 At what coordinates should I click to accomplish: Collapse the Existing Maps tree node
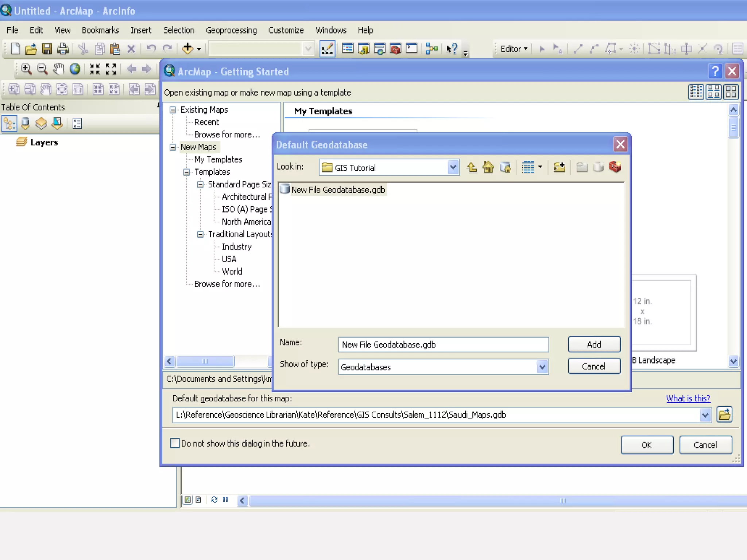[x=173, y=110]
